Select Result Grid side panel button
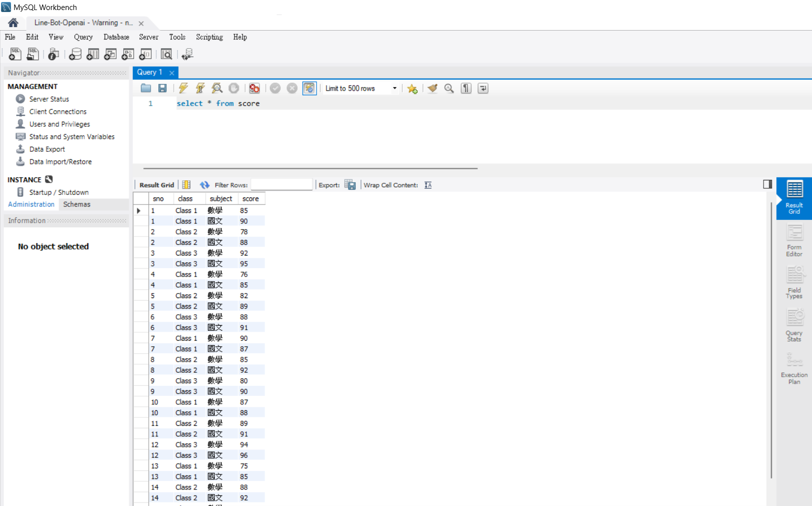This screenshot has width=812, height=506. (x=794, y=198)
